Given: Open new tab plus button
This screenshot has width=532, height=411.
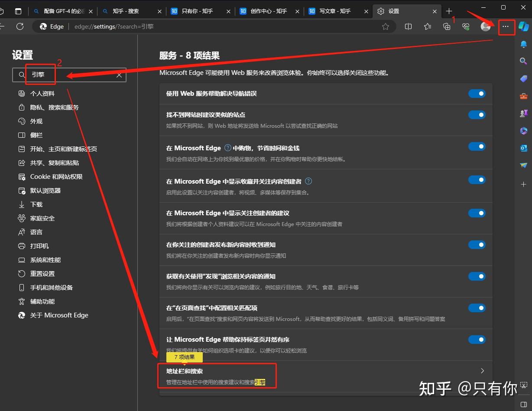Looking at the screenshot, I should pos(449,11).
